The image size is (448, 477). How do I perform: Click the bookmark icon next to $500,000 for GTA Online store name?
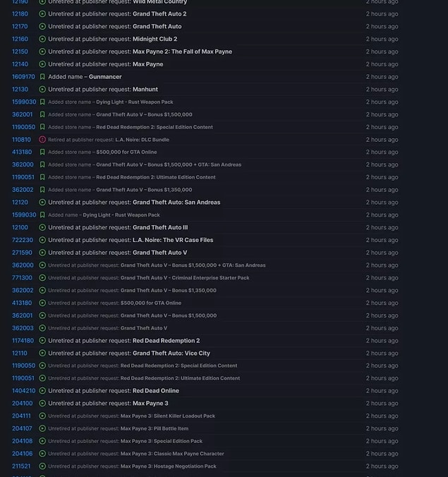42,152
